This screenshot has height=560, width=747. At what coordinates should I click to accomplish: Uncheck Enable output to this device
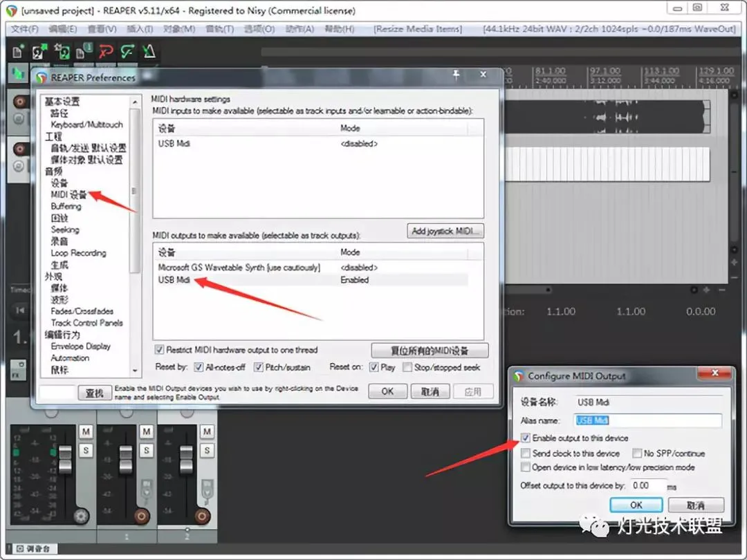526,438
